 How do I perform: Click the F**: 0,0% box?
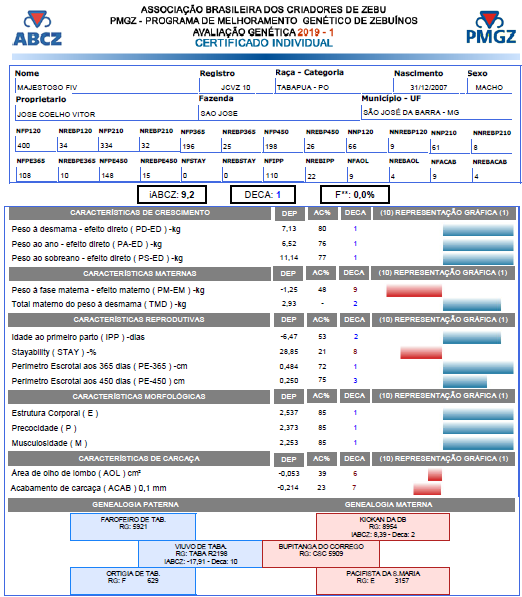[355, 195]
